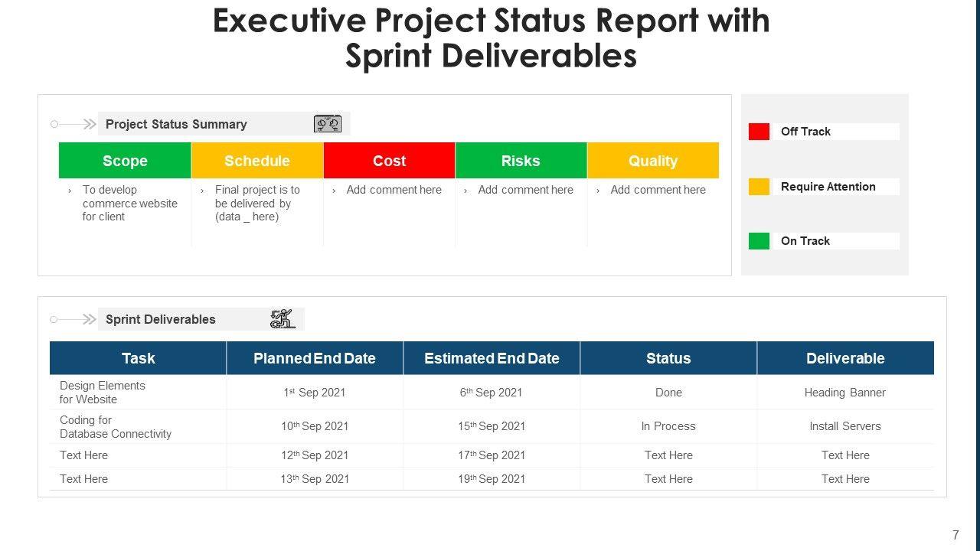Select the '10th Sep 2021' planned date

click(315, 426)
